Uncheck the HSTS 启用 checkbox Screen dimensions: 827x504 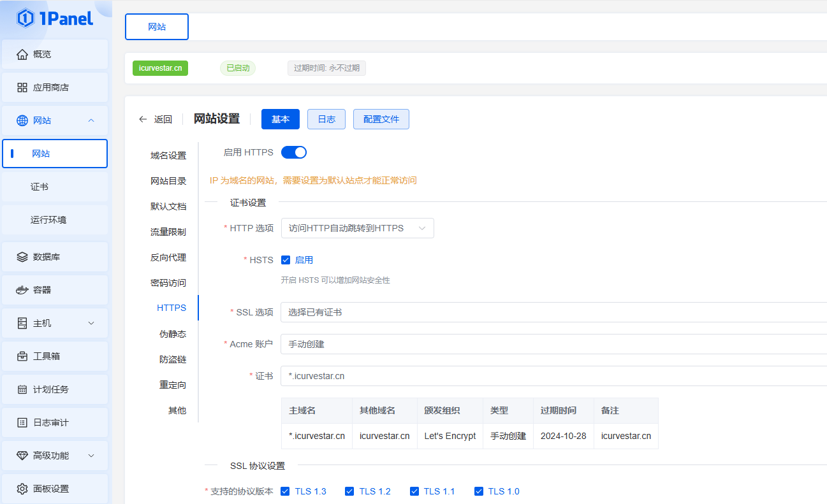286,260
